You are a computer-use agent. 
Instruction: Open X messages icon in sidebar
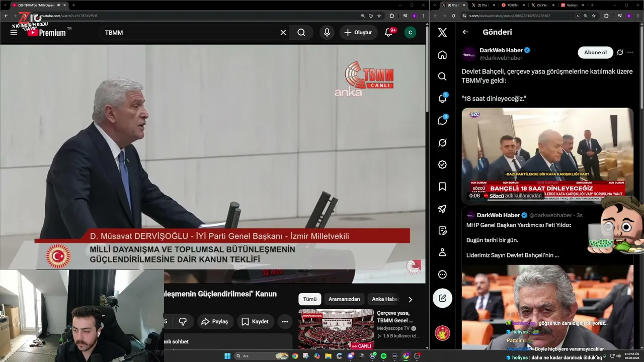coord(442,121)
